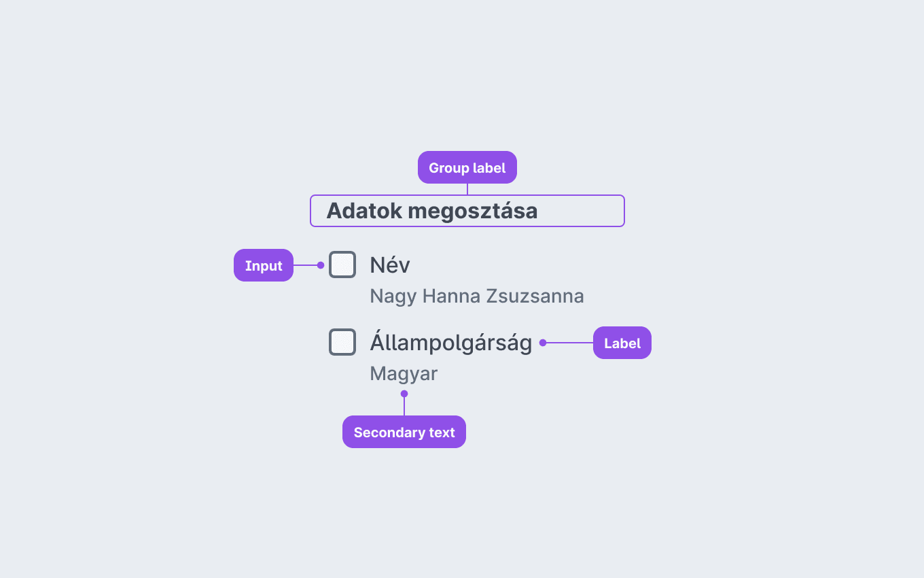The image size is (924, 578).
Task: Click the word megosztása in the heading
Action: click(x=474, y=211)
